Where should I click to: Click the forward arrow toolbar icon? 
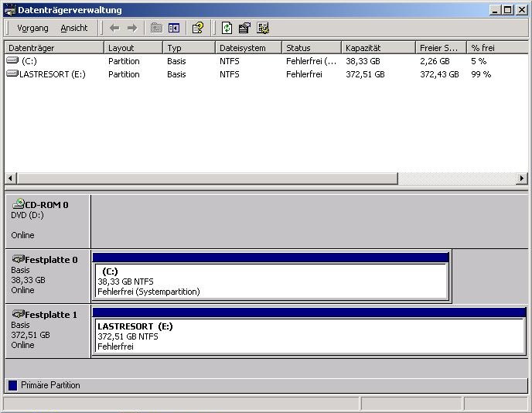point(132,28)
